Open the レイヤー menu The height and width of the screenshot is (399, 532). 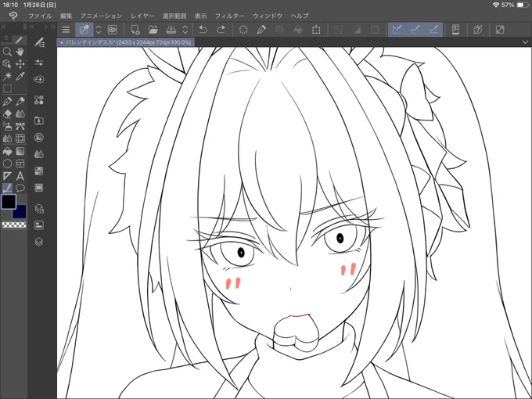point(142,16)
